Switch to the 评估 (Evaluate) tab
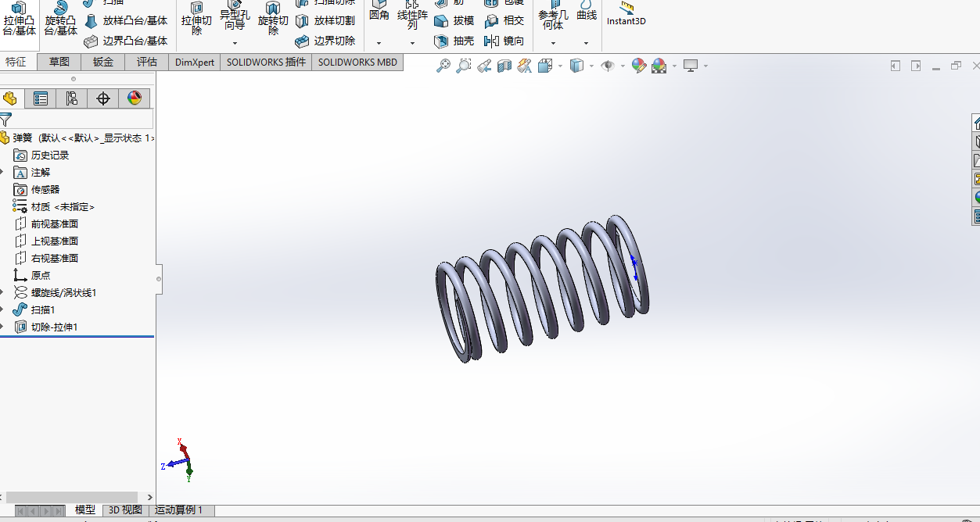 (x=145, y=62)
